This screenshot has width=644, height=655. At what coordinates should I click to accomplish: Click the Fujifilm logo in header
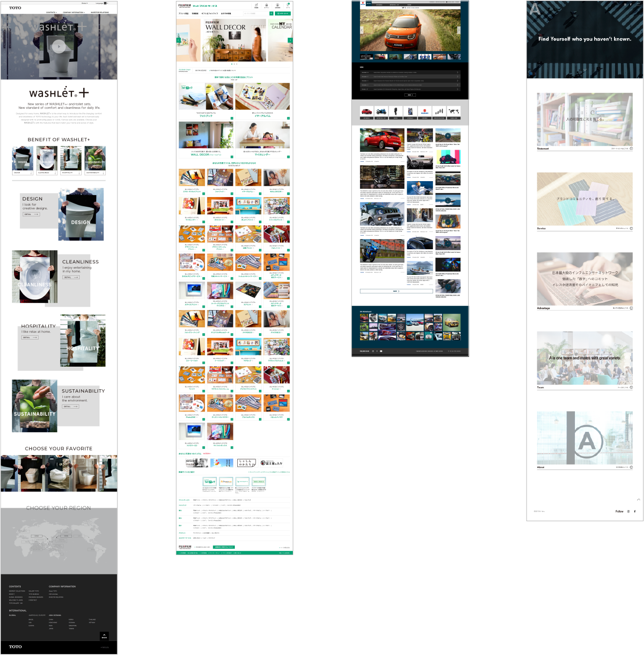coord(185,6)
